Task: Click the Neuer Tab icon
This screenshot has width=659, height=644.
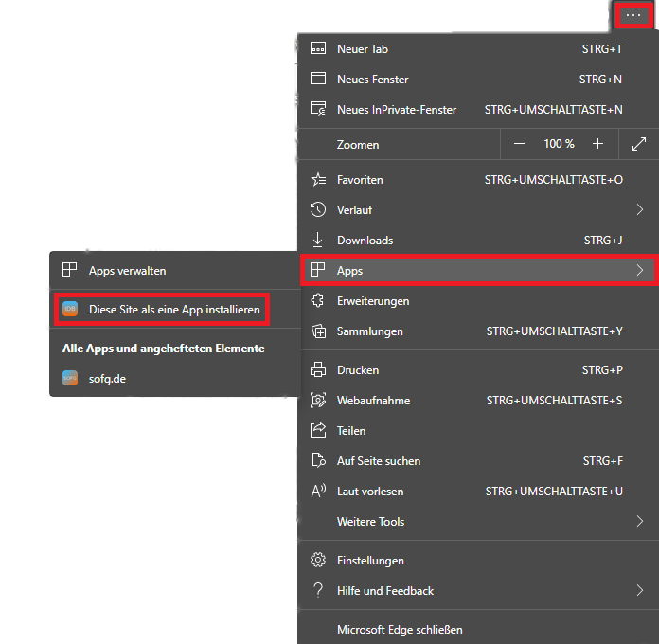Action: click(x=318, y=49)
